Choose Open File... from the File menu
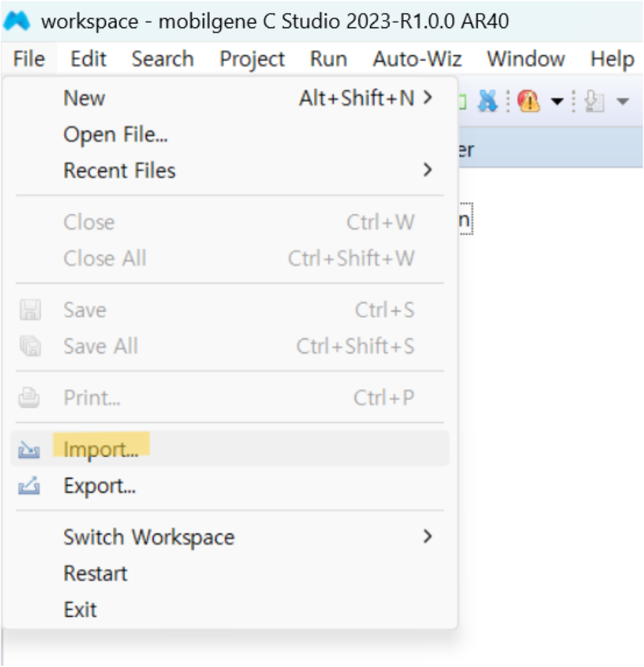The width and height of the screenshot is (644, 667). pos(230,134)
